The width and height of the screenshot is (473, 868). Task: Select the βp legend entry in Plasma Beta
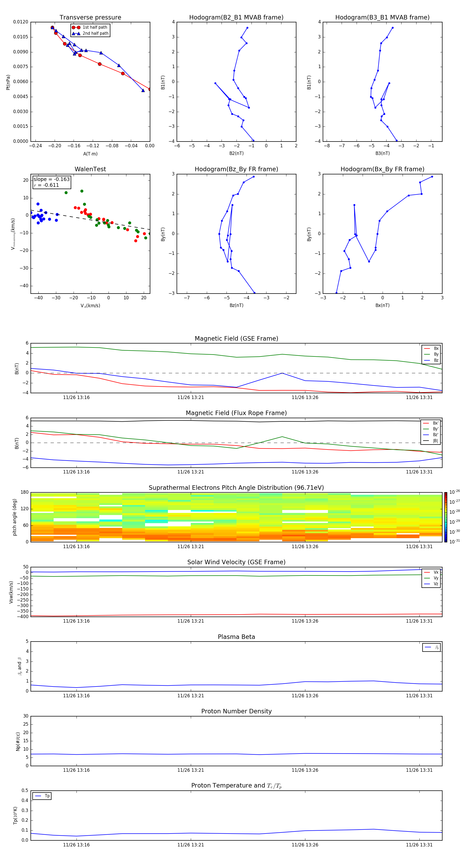pos(431,647)
